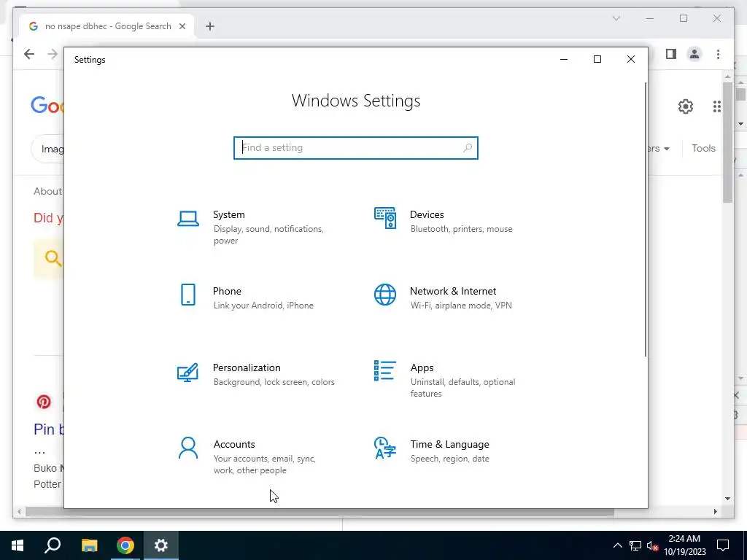Screen dimensions: 747x560
Task: Show hidden system tray icons
Action: click(617, 545)
